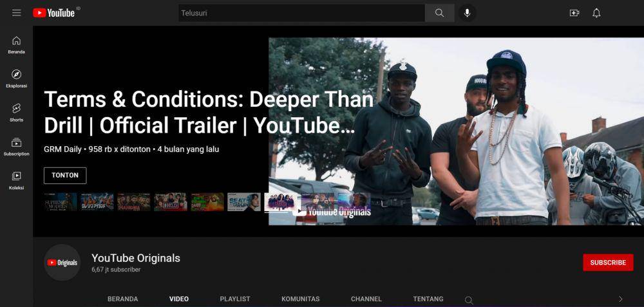Open Koleksi library in the sidebar

click(17, 181)
